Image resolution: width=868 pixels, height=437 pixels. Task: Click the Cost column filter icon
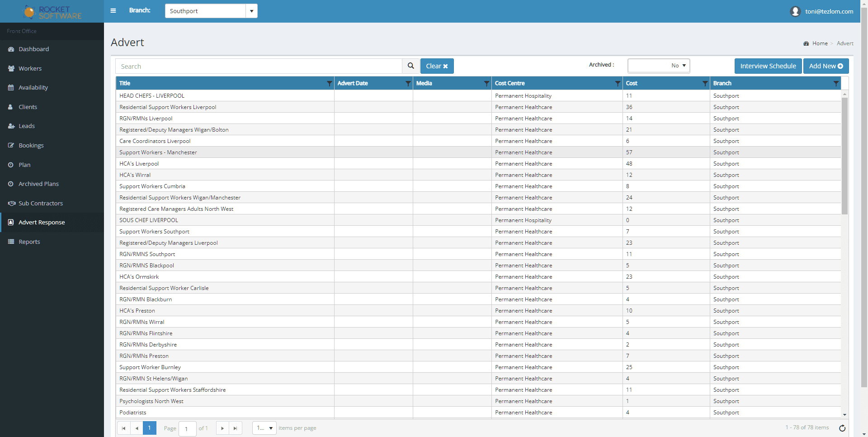(x=705, y=83)
